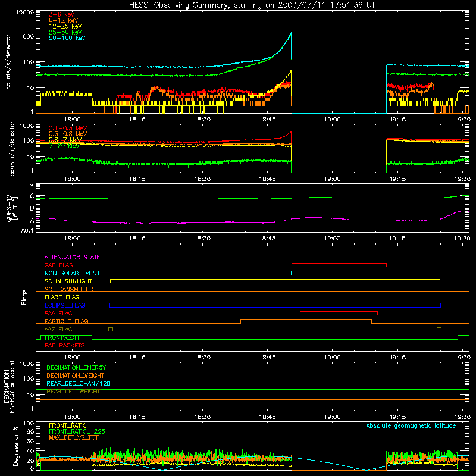
Task: Click the ATTENUATOR_STATE flag label
Action: point(72,257)
